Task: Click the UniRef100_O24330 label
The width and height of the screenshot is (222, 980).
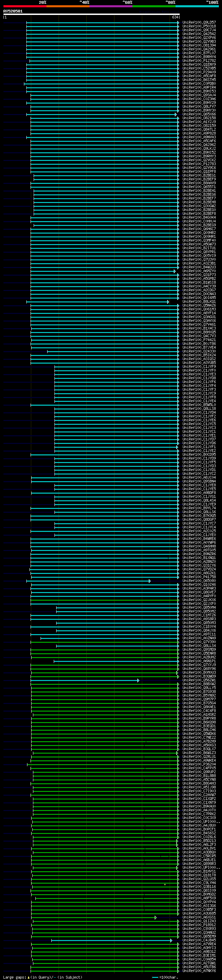Action: click(199, 351)
